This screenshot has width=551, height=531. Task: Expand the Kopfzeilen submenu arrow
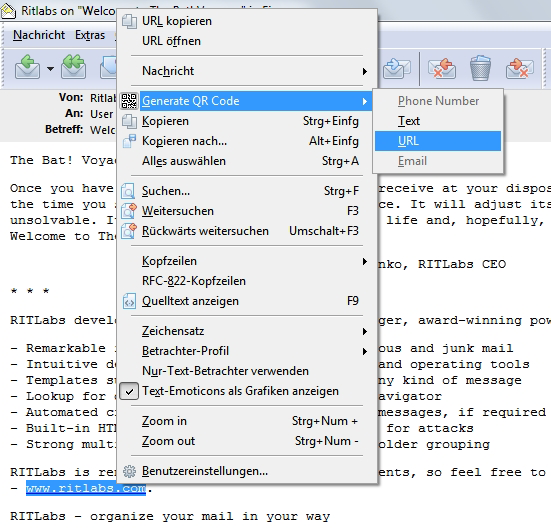pyautogui.click(x=365, y=261)
